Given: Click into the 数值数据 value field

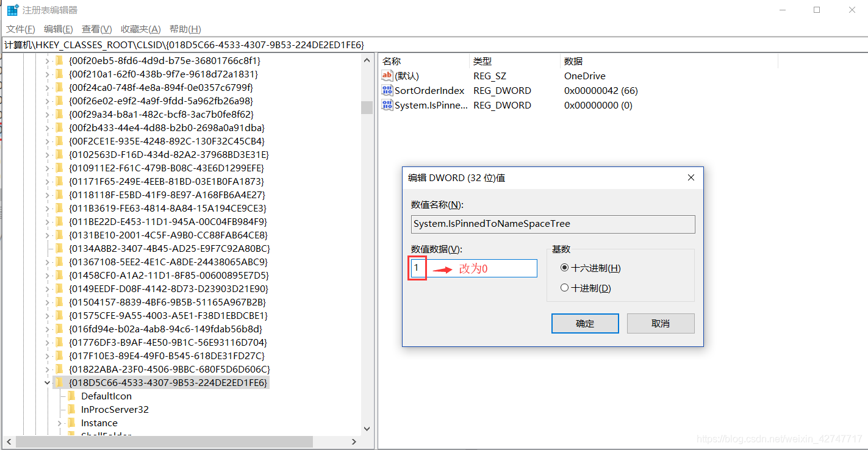Looking at the screenshot, I should (x=474, y=268).
